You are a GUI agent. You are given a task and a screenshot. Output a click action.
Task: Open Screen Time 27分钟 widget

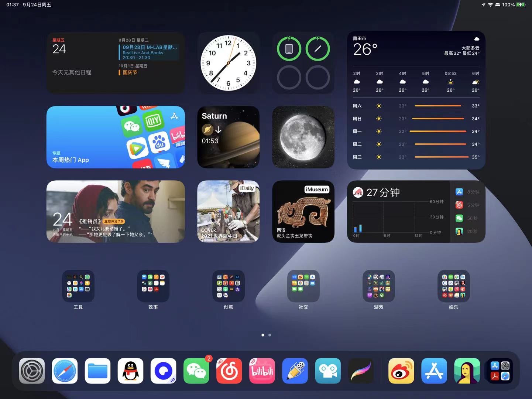[416, 211]
